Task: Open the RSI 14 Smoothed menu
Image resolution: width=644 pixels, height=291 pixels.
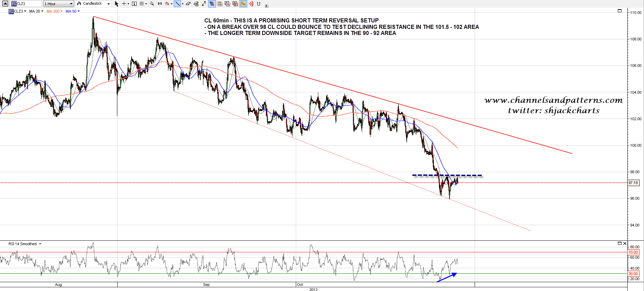Action: [x=25, y=244]
